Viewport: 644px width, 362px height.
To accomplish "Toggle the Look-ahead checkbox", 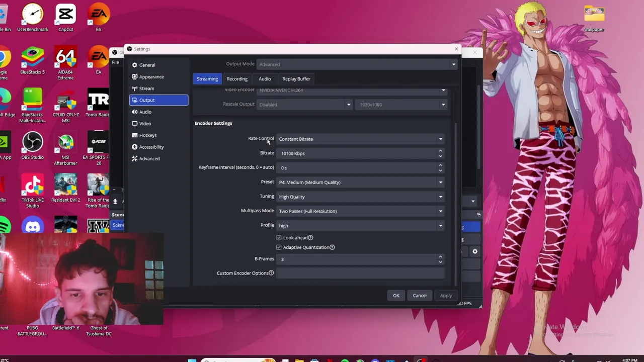I will [279, 238].
